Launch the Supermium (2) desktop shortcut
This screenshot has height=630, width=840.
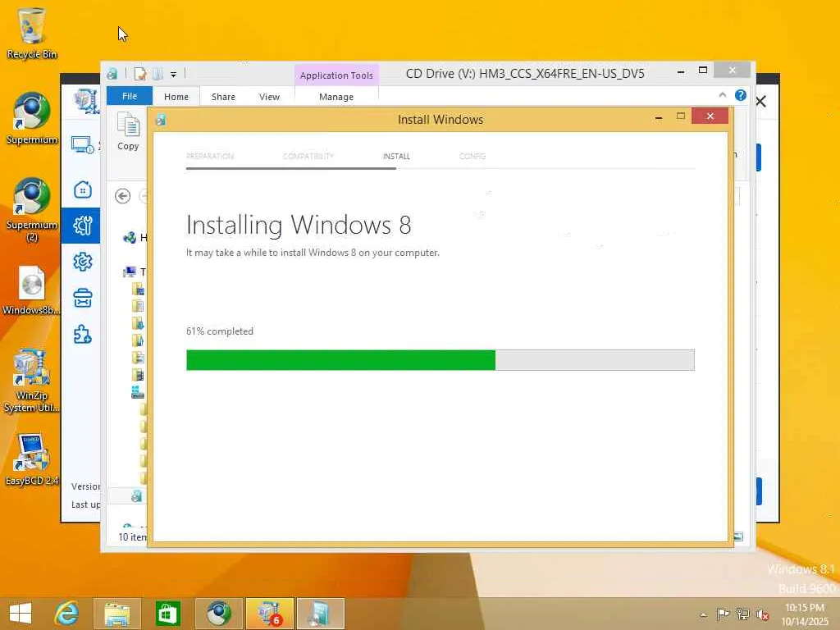[x=32, y=209]
